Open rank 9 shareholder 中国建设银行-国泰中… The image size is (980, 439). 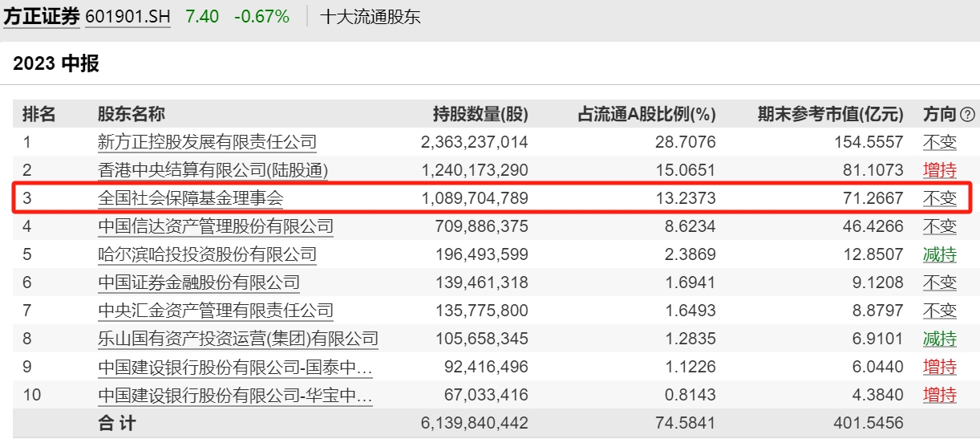236,367
